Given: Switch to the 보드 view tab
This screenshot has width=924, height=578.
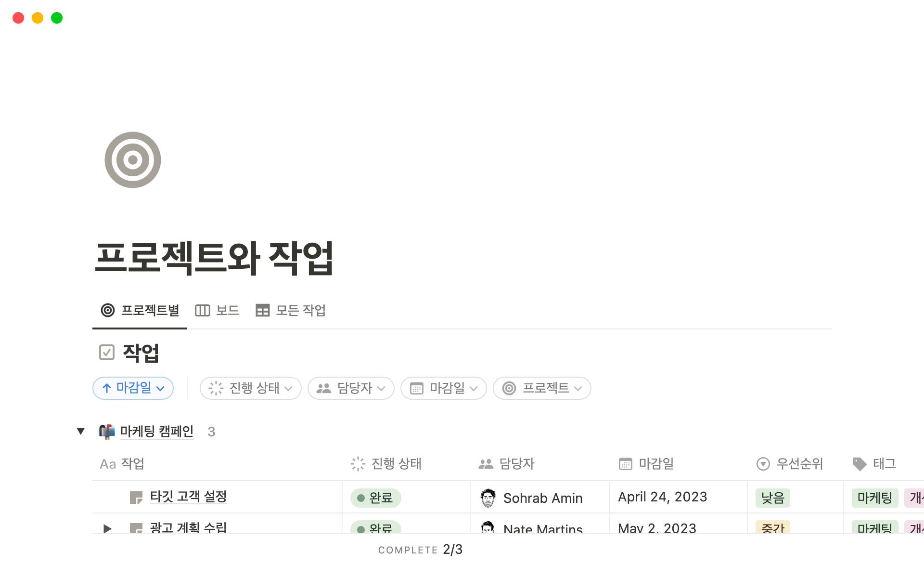Looking at the screenshot, I should (217, 311).
